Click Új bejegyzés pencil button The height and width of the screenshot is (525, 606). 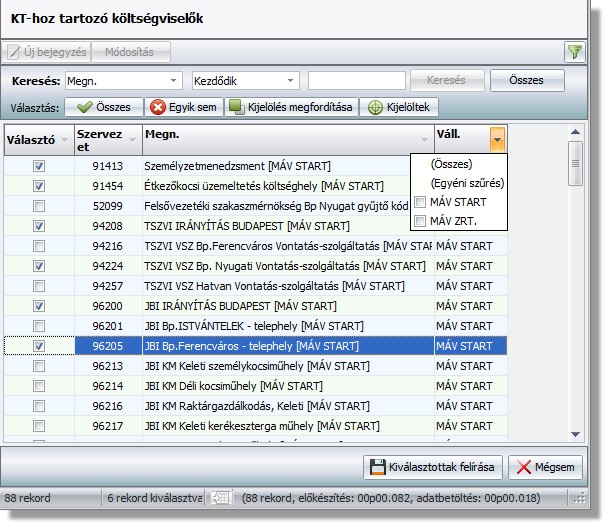(x=46, y=52)
